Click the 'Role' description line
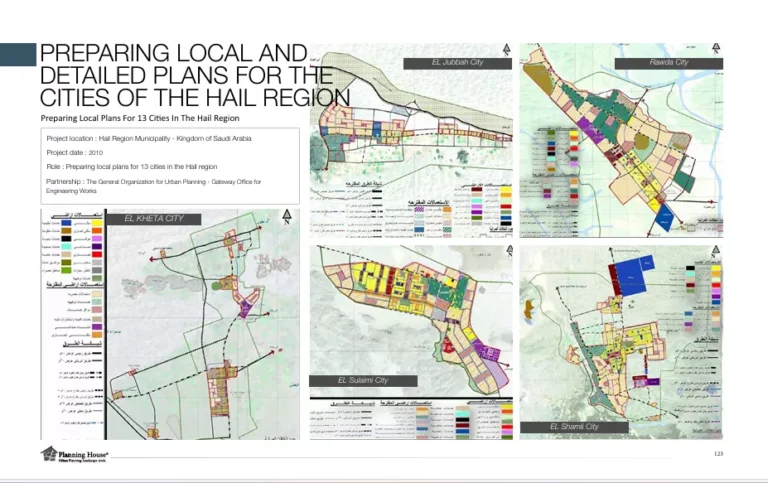Image resolution: width=768 pixels, height=483 pixels. point(132,167)
